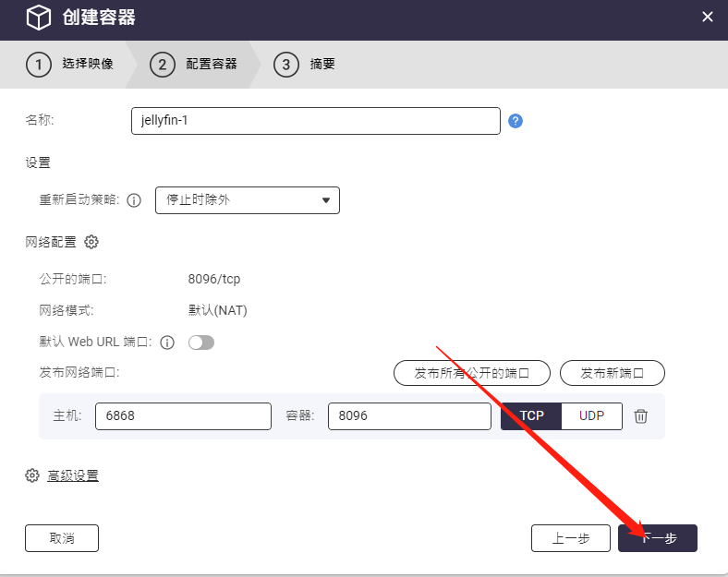This screenshot has width=728, height=577.
Task: Proceed with 下一步 button
Action: click(658, 538)
